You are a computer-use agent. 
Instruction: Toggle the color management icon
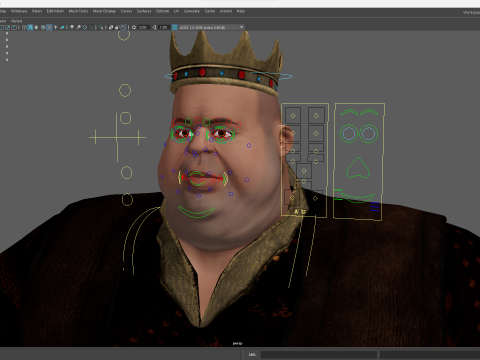(174, 27)
